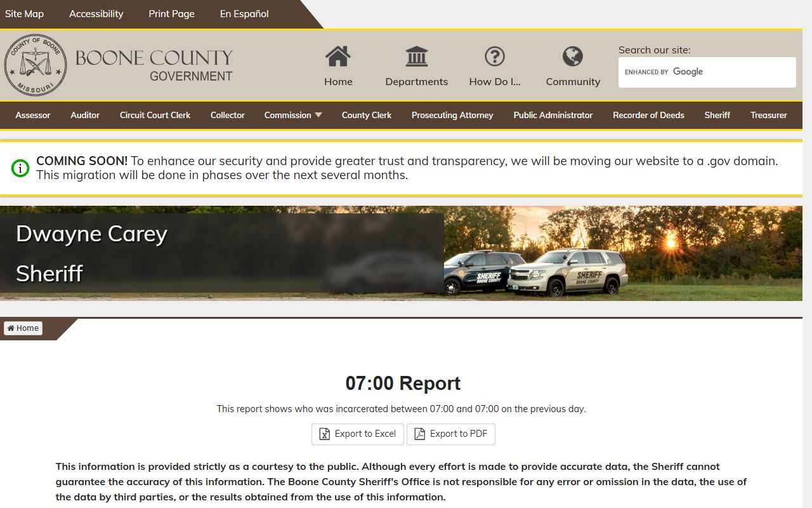Viewport: 812px width, 508px height.
Task: Click the Boone County Government title text
Action: coord(154,66)
